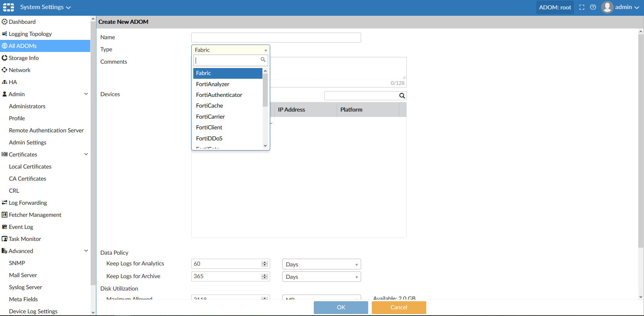
Task: Open the Analytics logs Days unit dropdown
Action: [x=321, y=264]
